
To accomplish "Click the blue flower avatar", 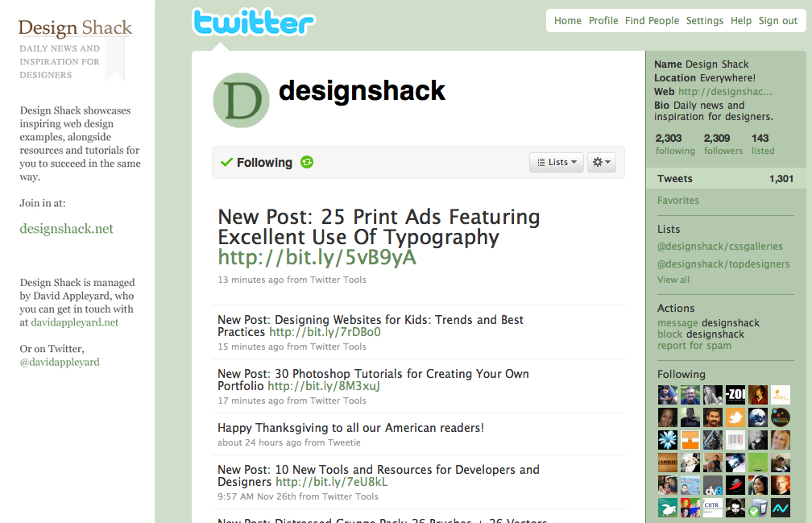I will click(668, 440).
